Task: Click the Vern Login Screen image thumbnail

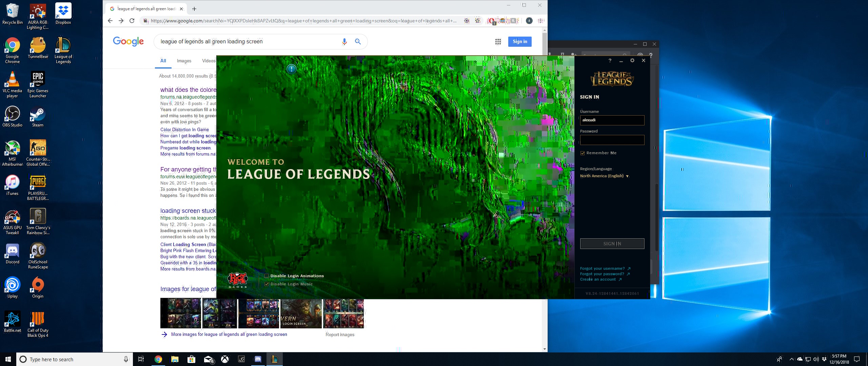Action: (x=301, y=313)
